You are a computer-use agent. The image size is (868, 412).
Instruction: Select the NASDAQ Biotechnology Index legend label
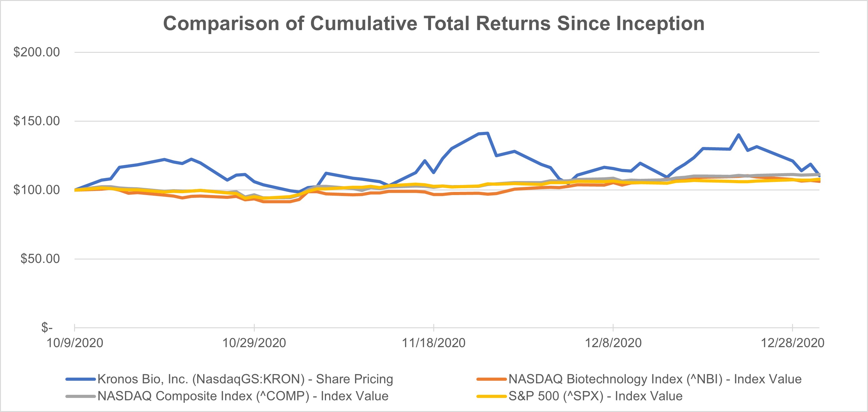coord(655,379)
